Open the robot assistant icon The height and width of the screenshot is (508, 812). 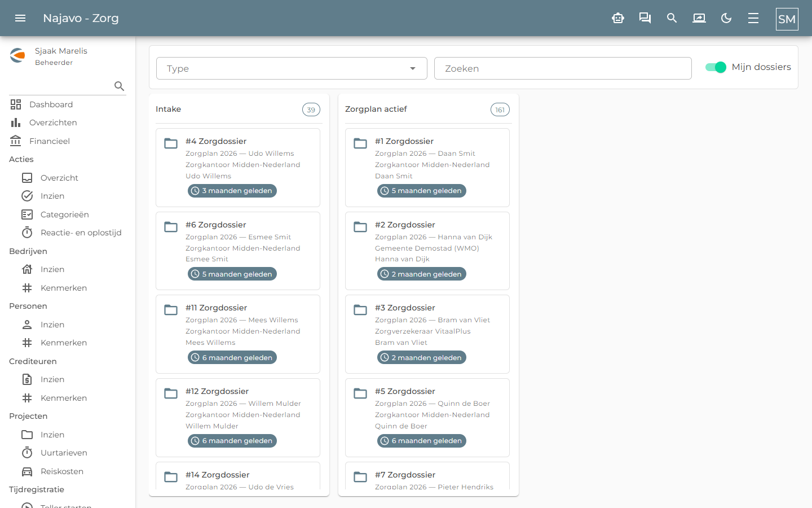pyautogui.click(x=618, y=18)
